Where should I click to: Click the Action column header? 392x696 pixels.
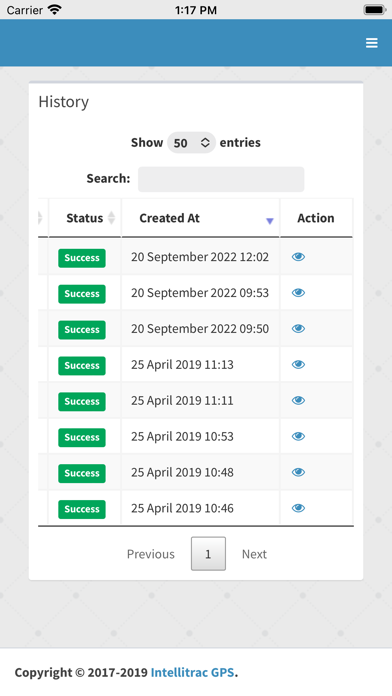316,218
